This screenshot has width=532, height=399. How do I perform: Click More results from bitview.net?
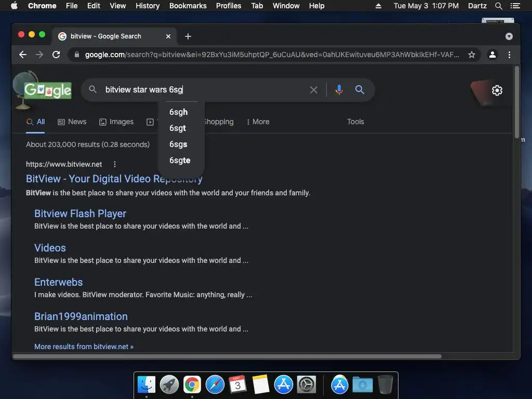click(84, 347)
